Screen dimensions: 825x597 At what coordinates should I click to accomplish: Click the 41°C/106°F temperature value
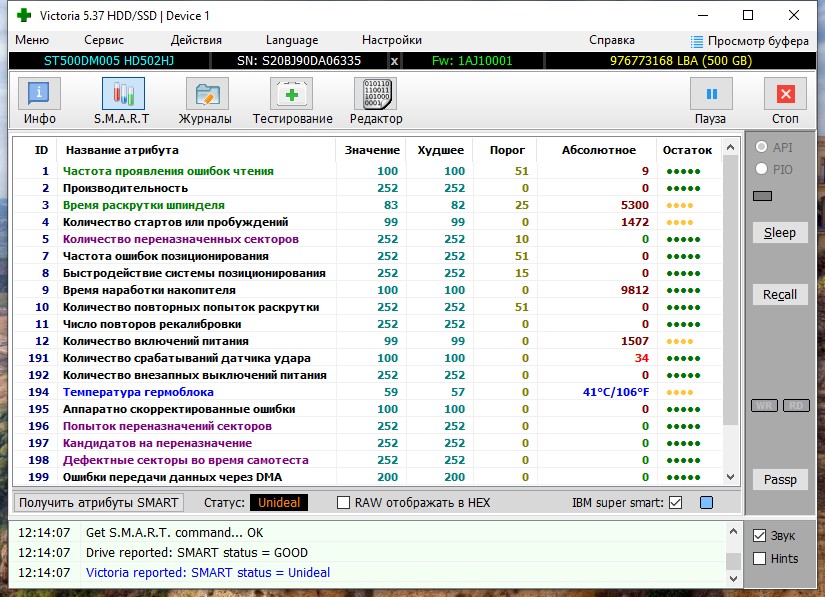click(x=616, y=392)
